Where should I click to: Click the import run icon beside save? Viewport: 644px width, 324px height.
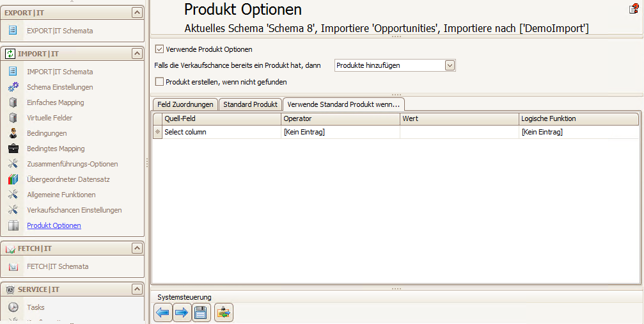coord(224,312)
